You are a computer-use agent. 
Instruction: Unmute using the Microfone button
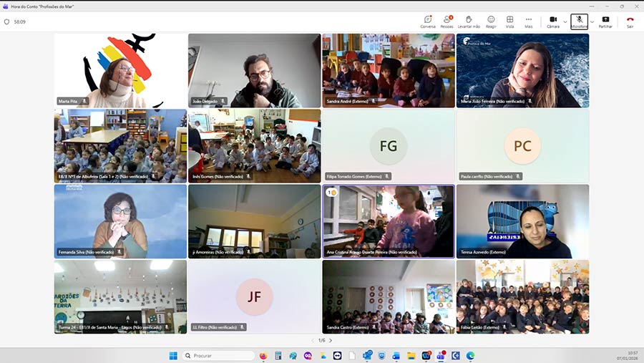pyautogui.click(x=579, y=21)
